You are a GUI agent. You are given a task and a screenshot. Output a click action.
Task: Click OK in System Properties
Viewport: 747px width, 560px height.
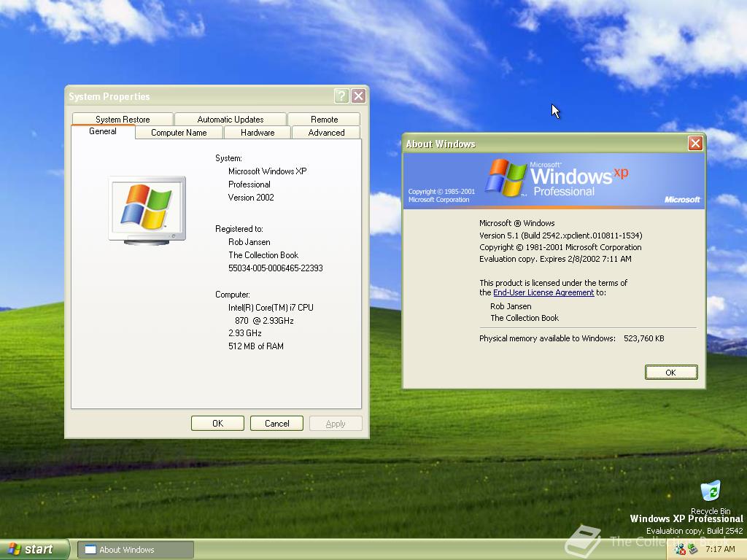tap(217, 424)
